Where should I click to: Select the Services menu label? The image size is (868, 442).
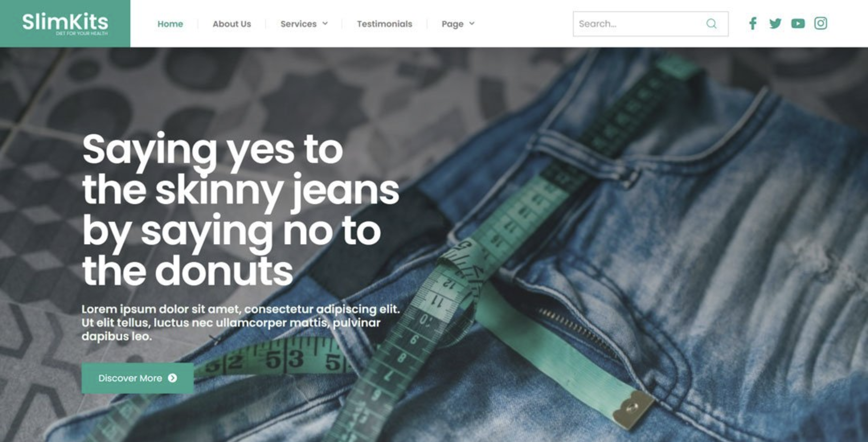299,24
